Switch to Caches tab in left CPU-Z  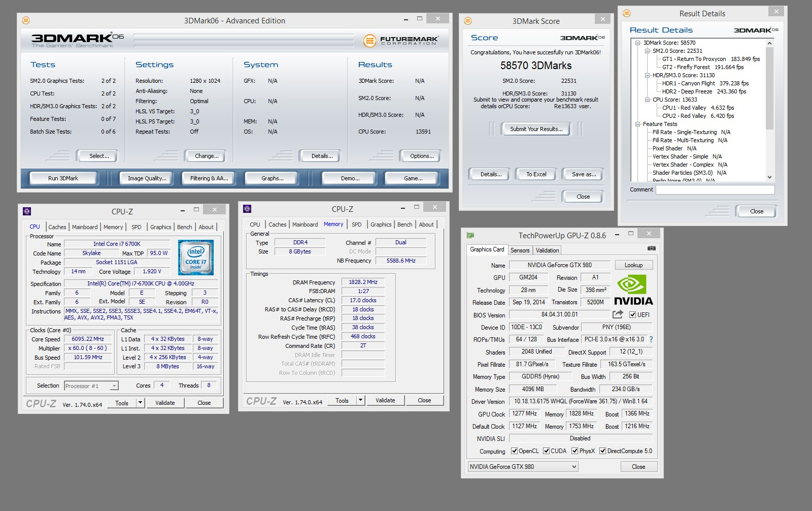coord(57,227)
